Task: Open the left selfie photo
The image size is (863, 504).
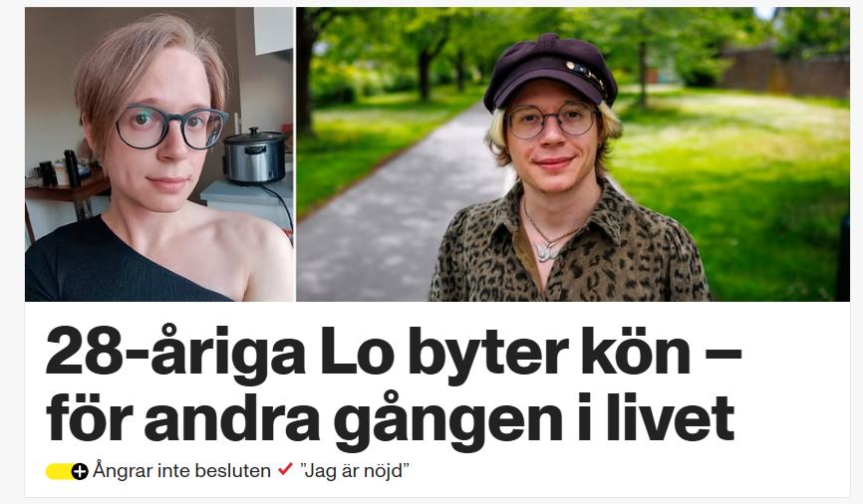Action: [159, 154]
